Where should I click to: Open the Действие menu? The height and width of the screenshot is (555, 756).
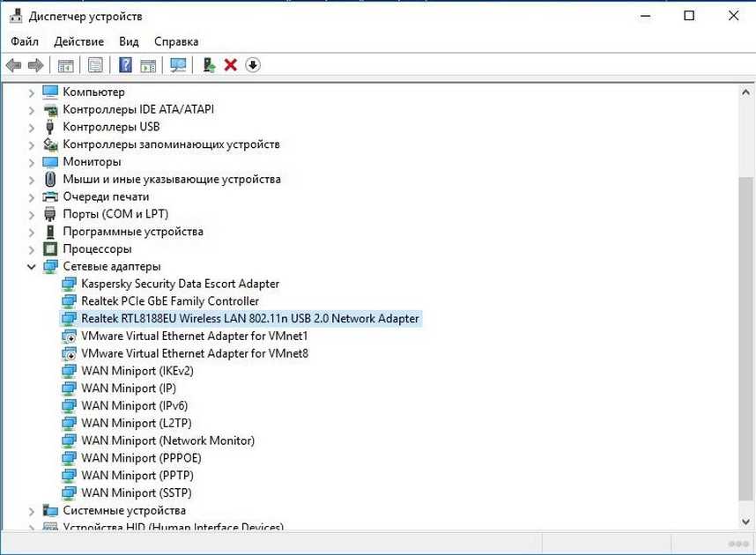pos(78,41)
